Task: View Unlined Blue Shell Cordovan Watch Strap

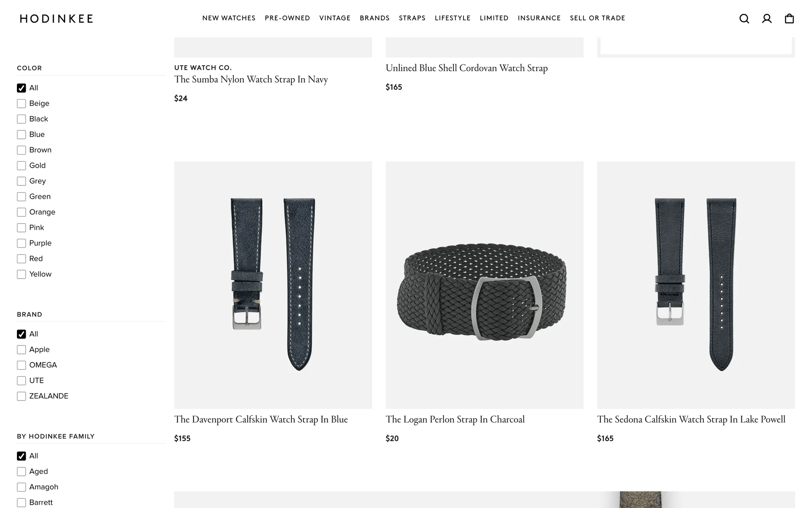Action: click(x=466, y=68)
